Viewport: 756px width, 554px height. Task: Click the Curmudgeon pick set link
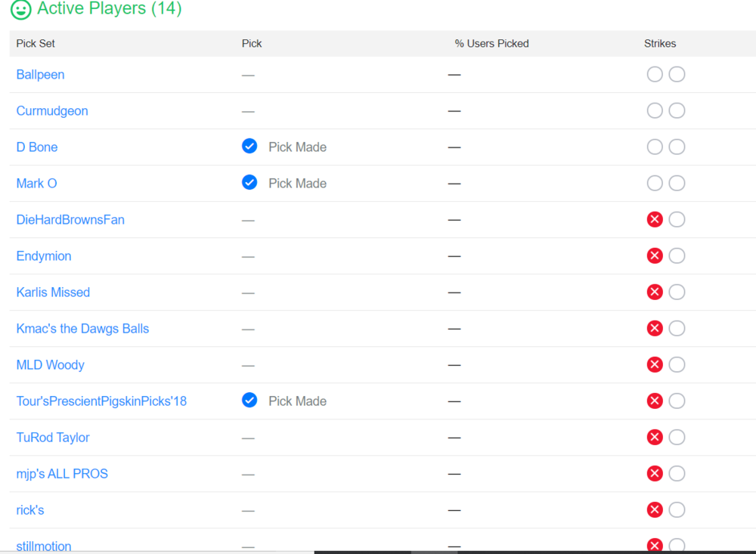[x=52, y=111]
